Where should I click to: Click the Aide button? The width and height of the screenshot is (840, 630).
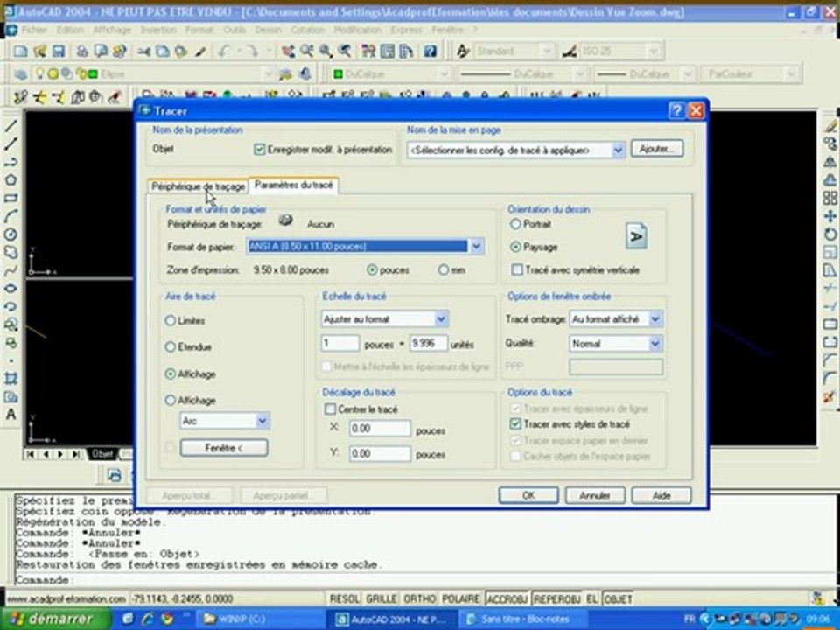(x=661, y=495)
